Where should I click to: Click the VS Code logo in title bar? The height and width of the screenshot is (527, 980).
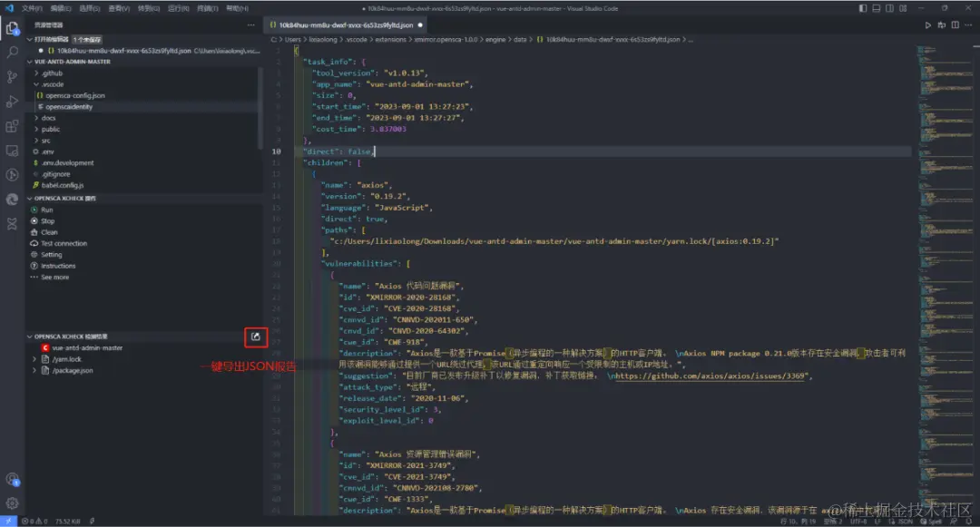(x=9, y=8)
